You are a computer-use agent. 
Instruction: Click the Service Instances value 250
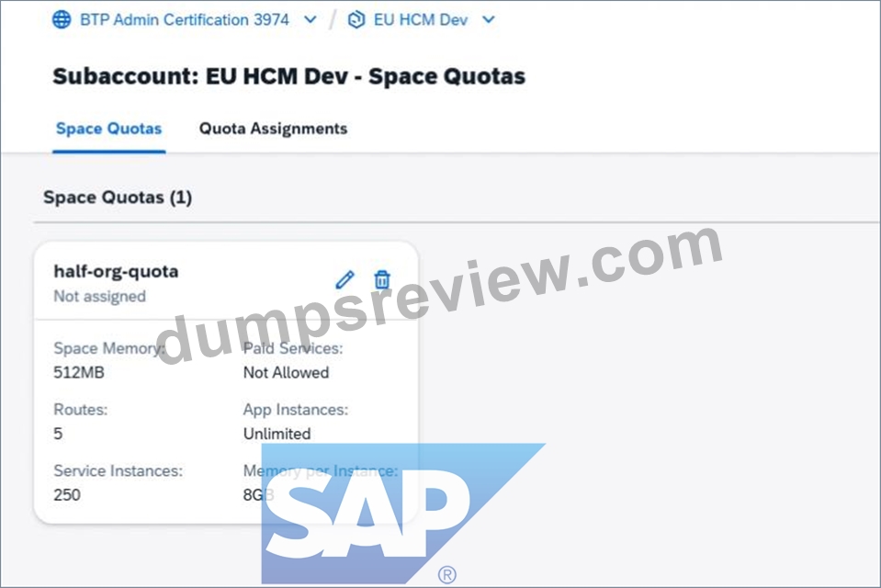(67, 495)
